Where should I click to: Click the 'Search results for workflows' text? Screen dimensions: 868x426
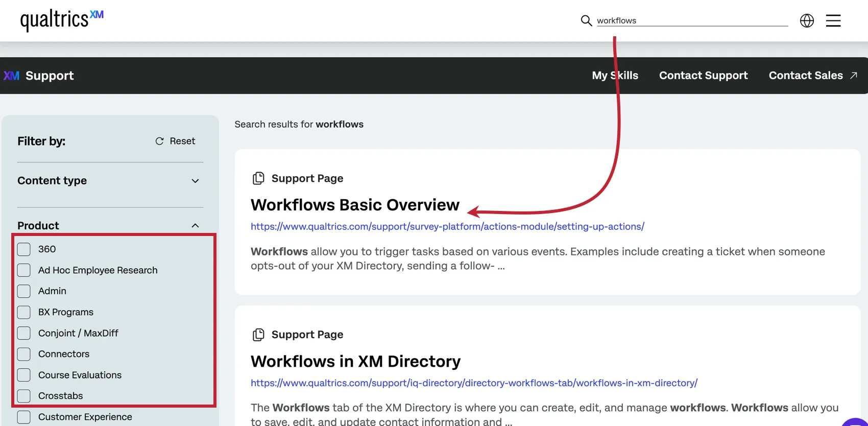(299, 124)
